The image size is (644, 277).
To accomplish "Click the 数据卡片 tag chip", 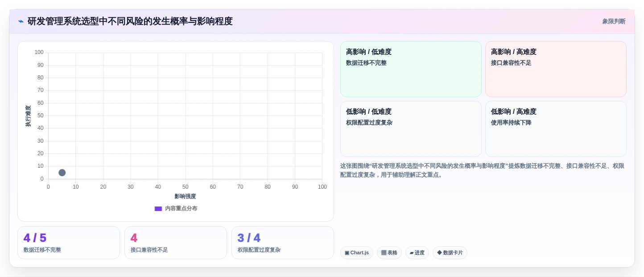I will click(450, 253).
